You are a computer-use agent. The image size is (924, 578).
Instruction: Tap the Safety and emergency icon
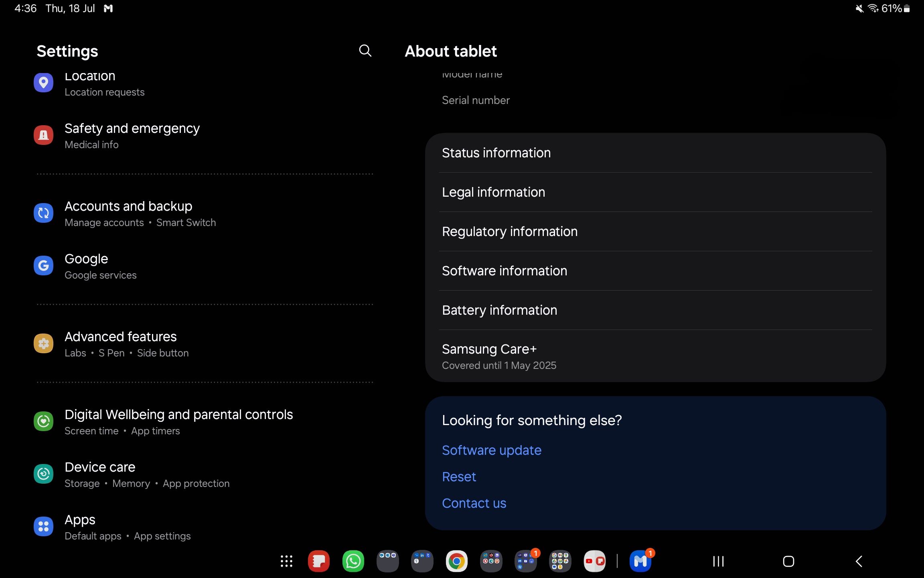tap(43, 135)
